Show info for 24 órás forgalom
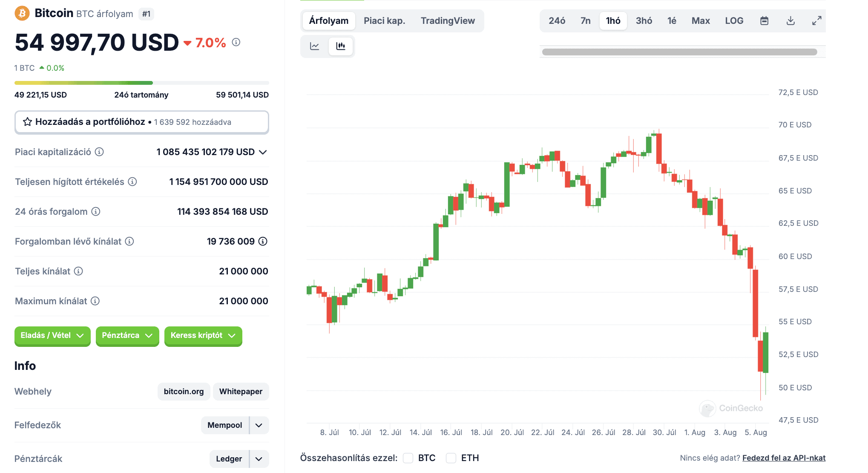Image resolution: width=868 pixels, height=473 pixels. click(x=96, y=211)
